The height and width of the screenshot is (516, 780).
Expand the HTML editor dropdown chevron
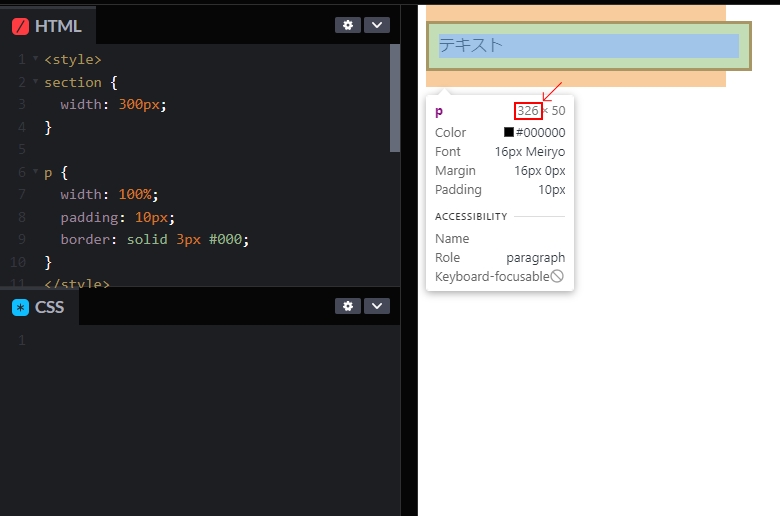377,25
